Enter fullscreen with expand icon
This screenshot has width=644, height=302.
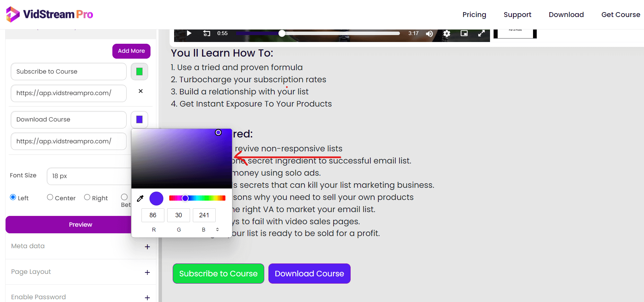[x=481, y=33]
